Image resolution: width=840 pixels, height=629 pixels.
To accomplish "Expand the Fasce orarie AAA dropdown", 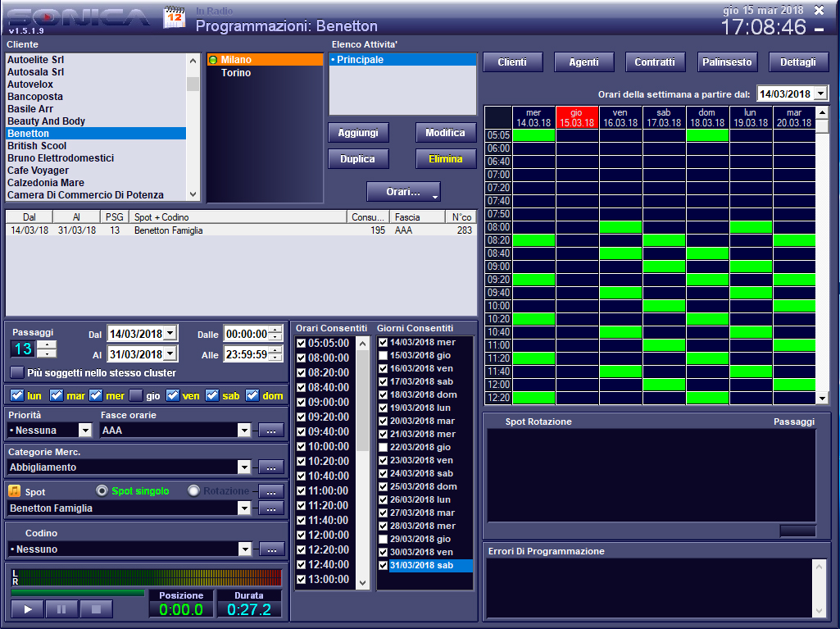I will click(243, 430).
